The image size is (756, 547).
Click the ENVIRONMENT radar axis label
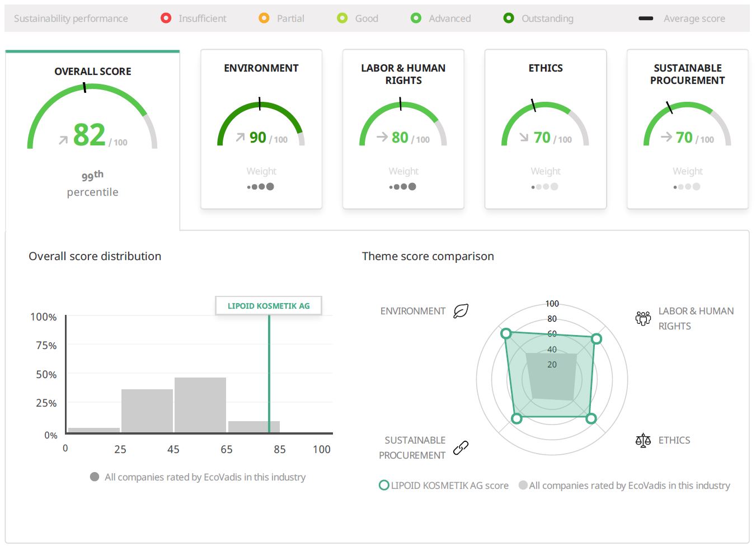pos(413,311)
